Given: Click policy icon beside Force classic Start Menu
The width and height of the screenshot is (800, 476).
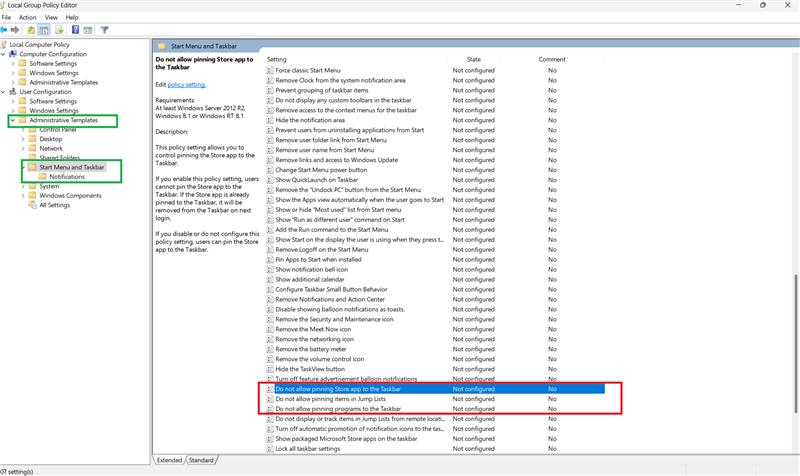Looking at the screenshot, I should 270,70.
